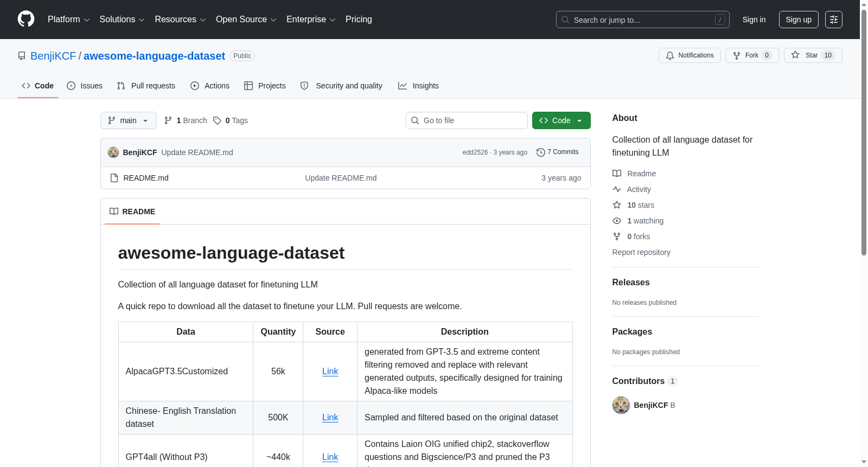Open the Pricing page
The height and width of the screenshot is (467, 868).
pos(359,20)
